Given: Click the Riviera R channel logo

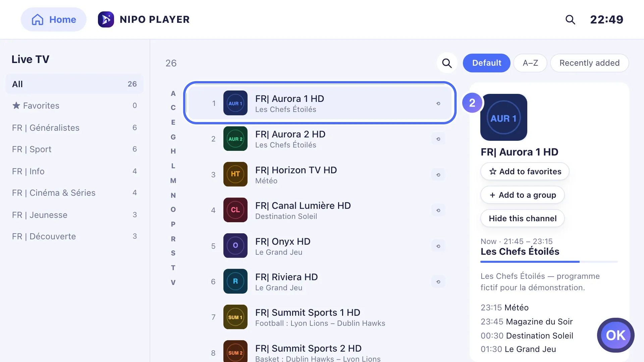Looking at the screenshot, I should (235, 281).
